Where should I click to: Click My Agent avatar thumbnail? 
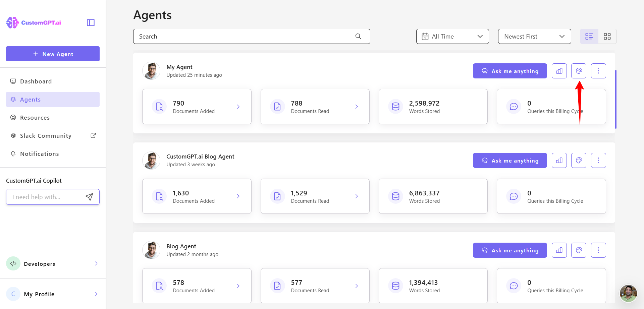[x=151, y=71]
